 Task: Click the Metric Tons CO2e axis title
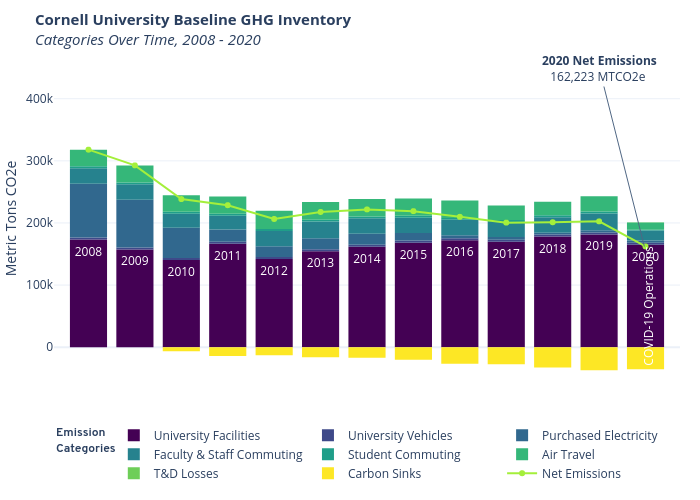tap(12, 218)
